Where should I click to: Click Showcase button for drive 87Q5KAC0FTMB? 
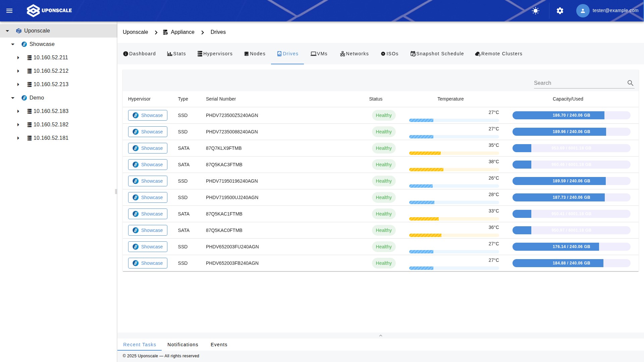coord(148,230)
